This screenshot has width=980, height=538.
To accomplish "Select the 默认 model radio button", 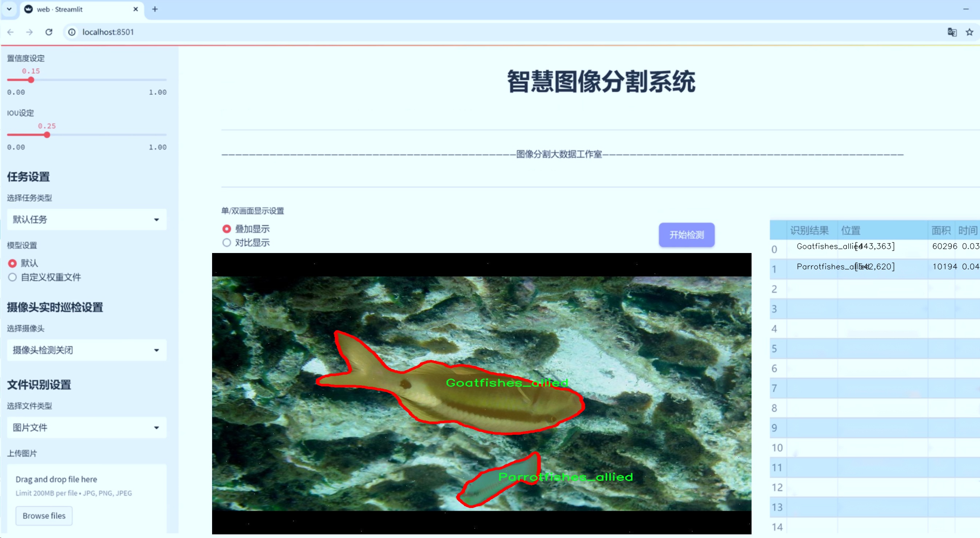I will click(13, 263).
